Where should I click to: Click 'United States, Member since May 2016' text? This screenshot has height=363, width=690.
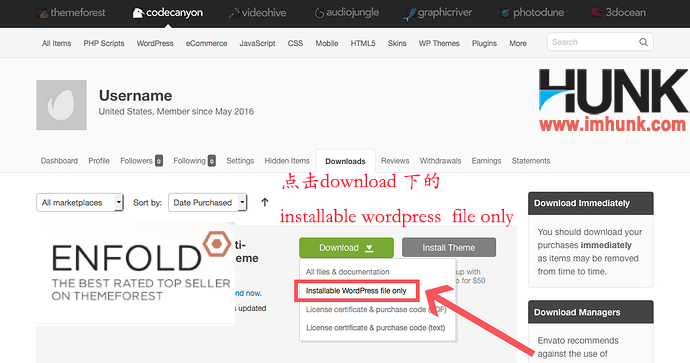point(176,112)
